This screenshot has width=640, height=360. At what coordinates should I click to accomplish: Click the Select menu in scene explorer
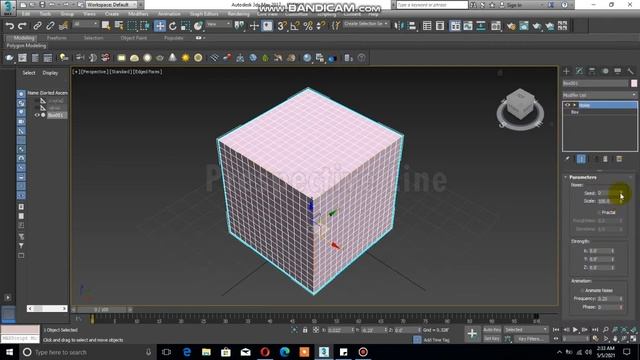coord(29,73)
